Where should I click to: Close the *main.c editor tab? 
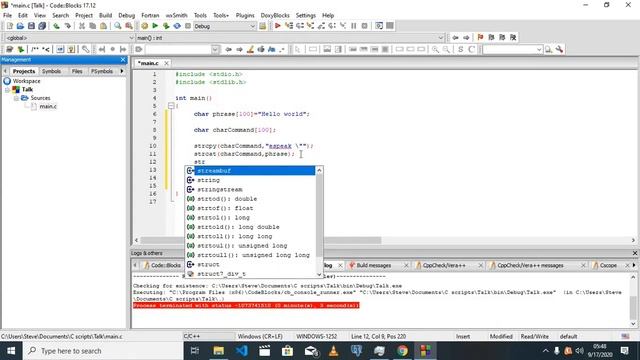[x=167, y=63]
